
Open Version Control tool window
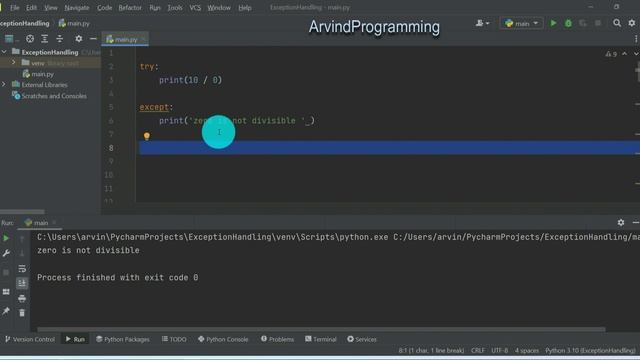[30, 339]
